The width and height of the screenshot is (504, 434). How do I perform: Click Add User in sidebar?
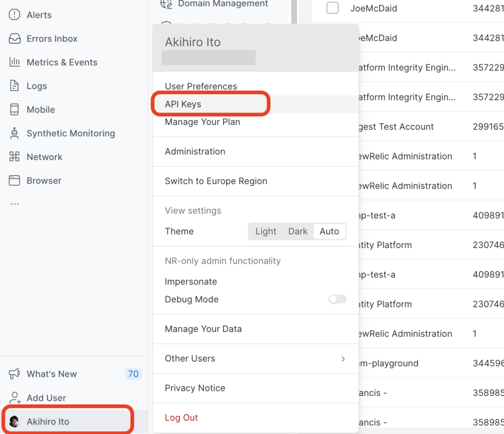pos(46,398)
